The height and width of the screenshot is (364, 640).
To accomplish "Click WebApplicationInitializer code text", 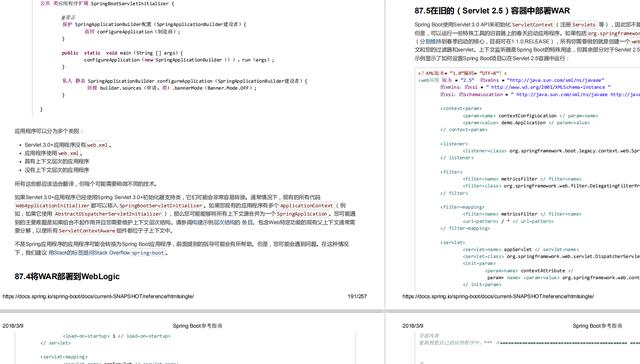I will (x=52, y=206).
